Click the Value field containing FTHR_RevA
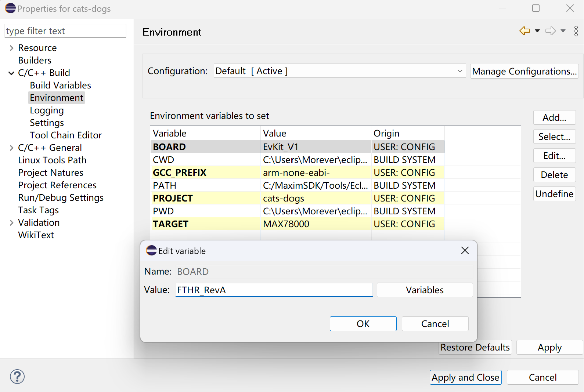584x392 pixels. point(274,290)
